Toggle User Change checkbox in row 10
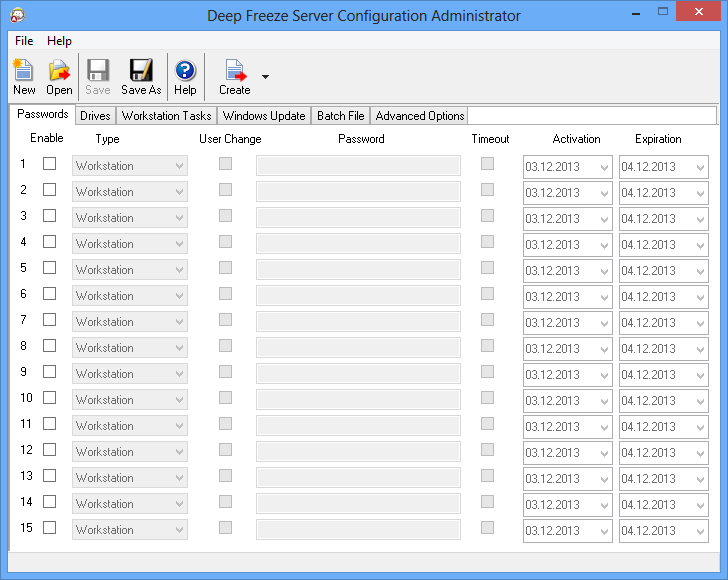Viewport: 728px width, 580px height. [226, 398]
